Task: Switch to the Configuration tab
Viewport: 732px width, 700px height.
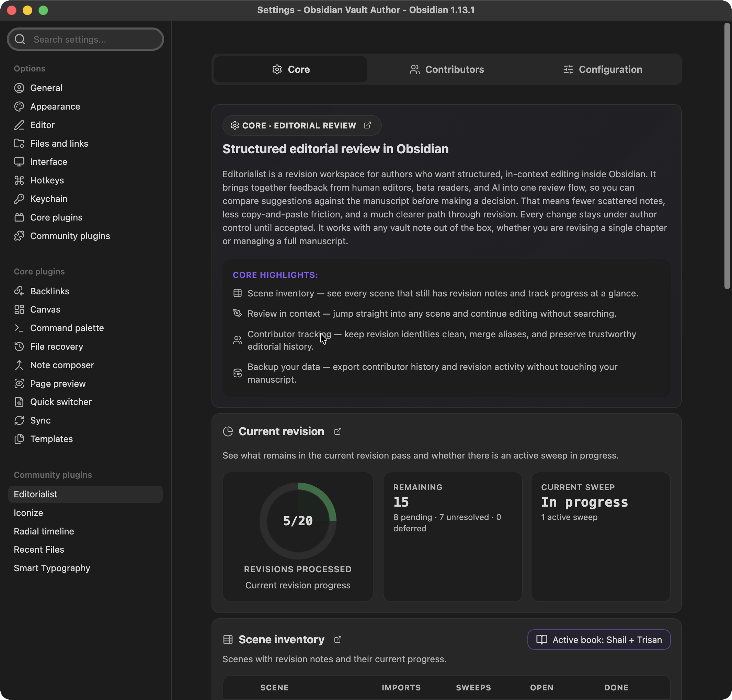Action: (x=602, y=69)
